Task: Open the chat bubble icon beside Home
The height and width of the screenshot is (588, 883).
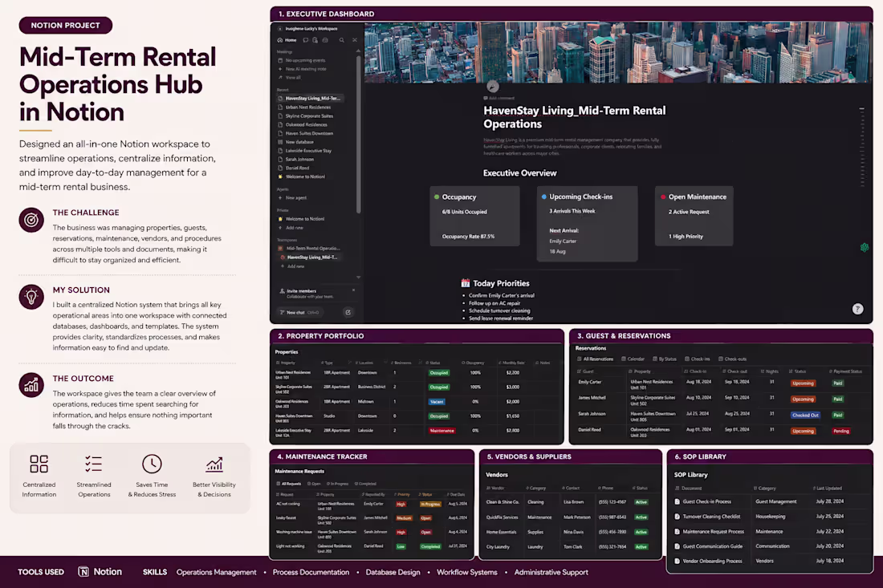Action: pyautogui.click(x=305, y=40)
